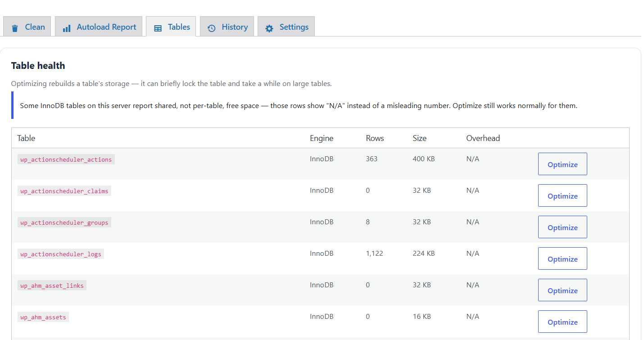Click the Size column header
This screenshot has width=644, height=340.
pos(419,138)
